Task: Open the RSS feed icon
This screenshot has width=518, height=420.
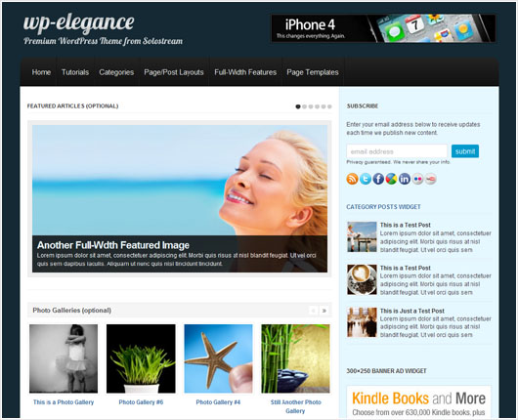Action: tap(352, 179)
